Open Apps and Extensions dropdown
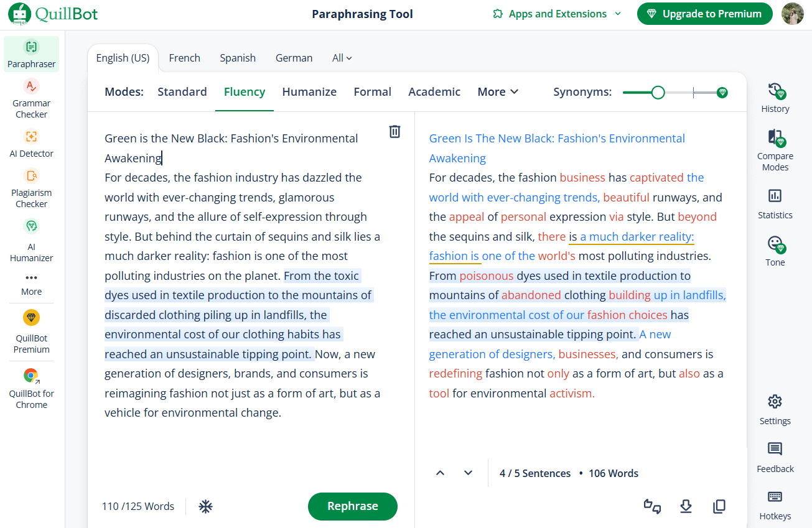 coord(557,14)
